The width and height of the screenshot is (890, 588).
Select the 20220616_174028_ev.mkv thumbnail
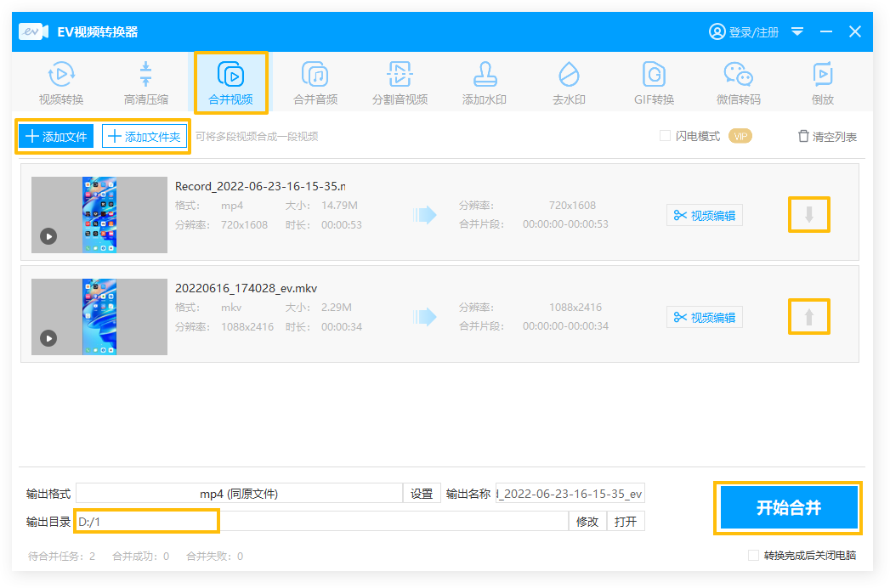(99, 317)
